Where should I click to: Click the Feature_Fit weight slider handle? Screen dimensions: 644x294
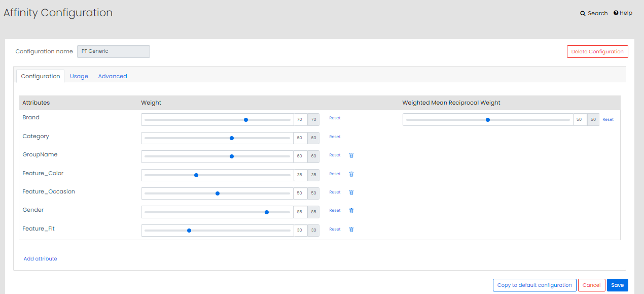(189, 231)
